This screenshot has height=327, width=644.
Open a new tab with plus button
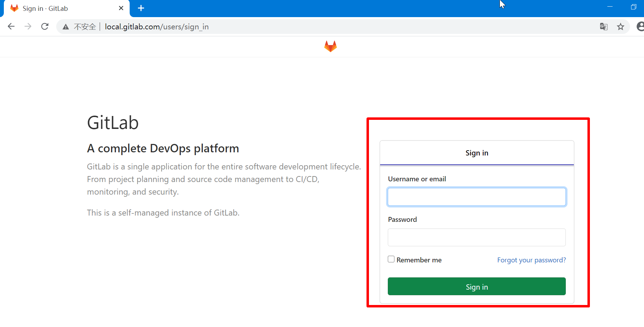click(141, 8)
